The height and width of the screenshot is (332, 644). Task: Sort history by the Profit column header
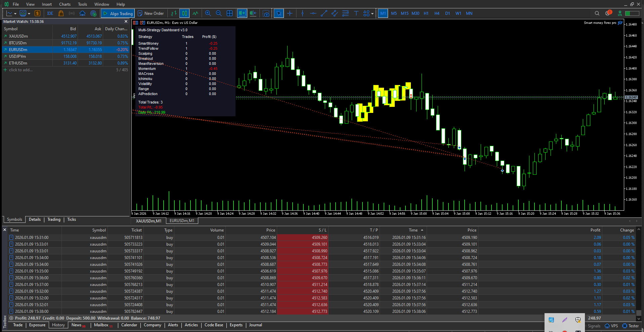(595, 230)
